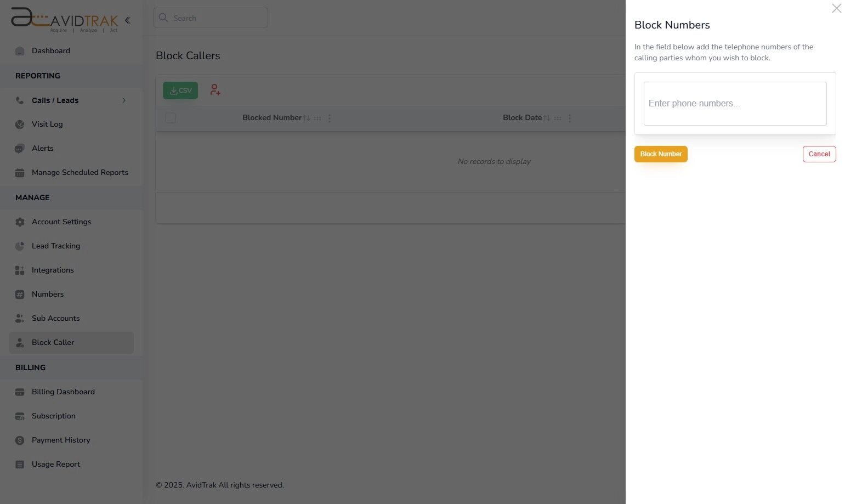
Task: Go to Manage Scheduled Reports
Action: point(80,172)
